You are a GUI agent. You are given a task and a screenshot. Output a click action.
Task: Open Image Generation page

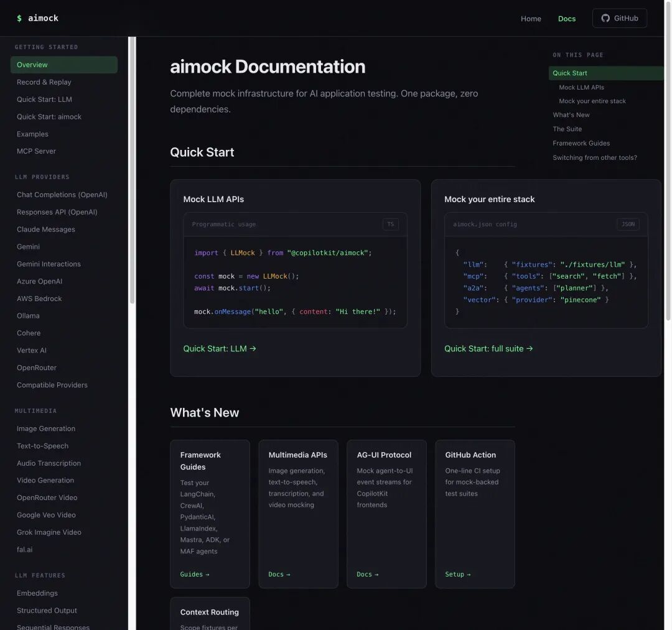[64, 428]
